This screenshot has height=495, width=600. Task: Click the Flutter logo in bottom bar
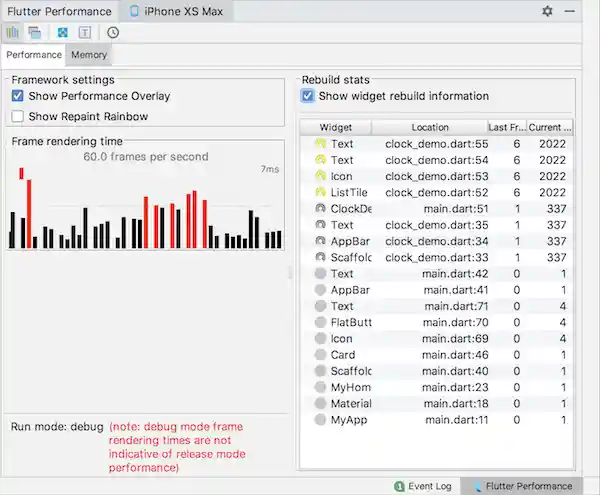477,486
